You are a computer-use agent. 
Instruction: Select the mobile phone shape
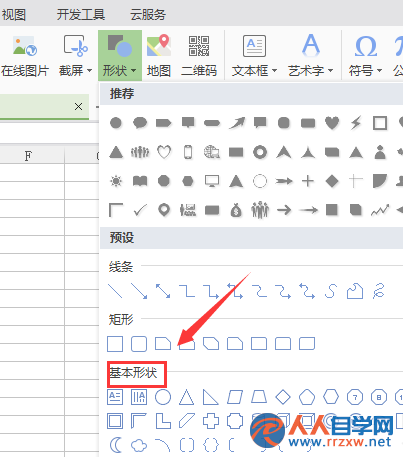click(x=188, y=152)
